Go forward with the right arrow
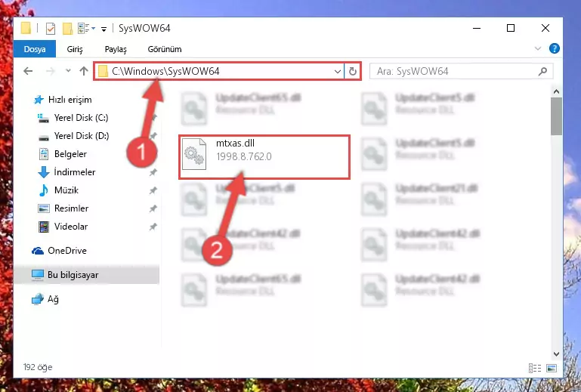 point(50,71)
